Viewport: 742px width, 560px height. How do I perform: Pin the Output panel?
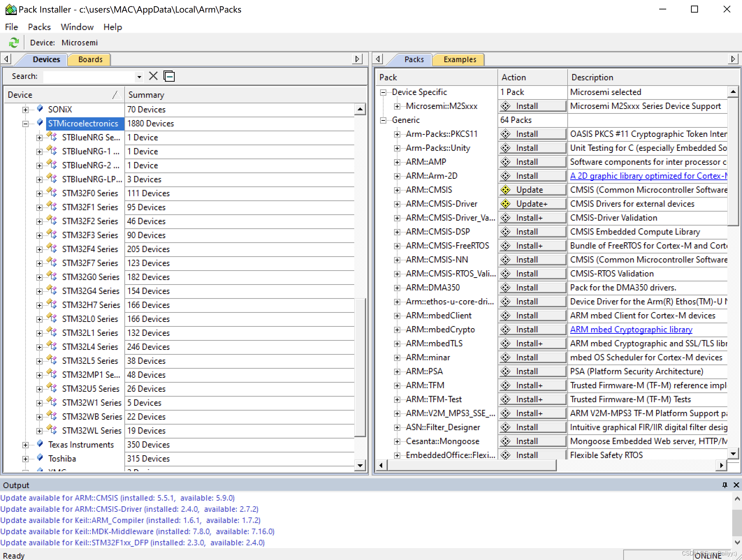pyautogui.click(x=725, y=485)
